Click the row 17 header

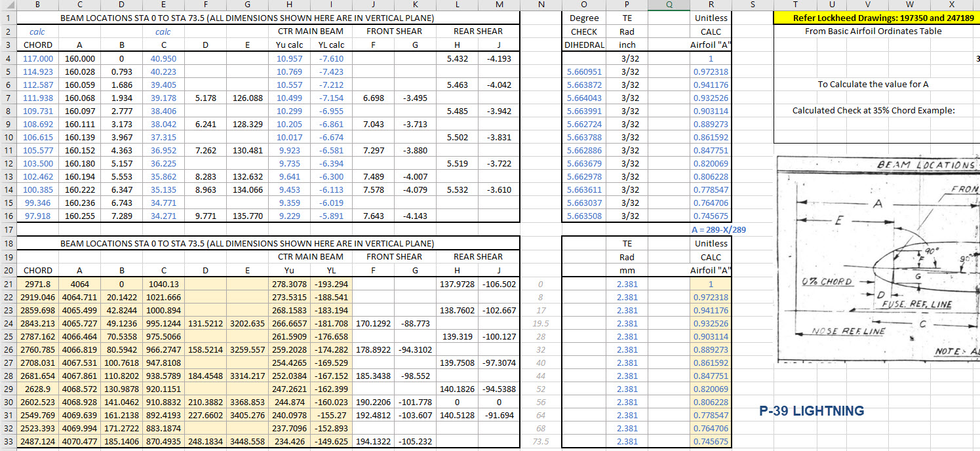click(x=8, y=230)
